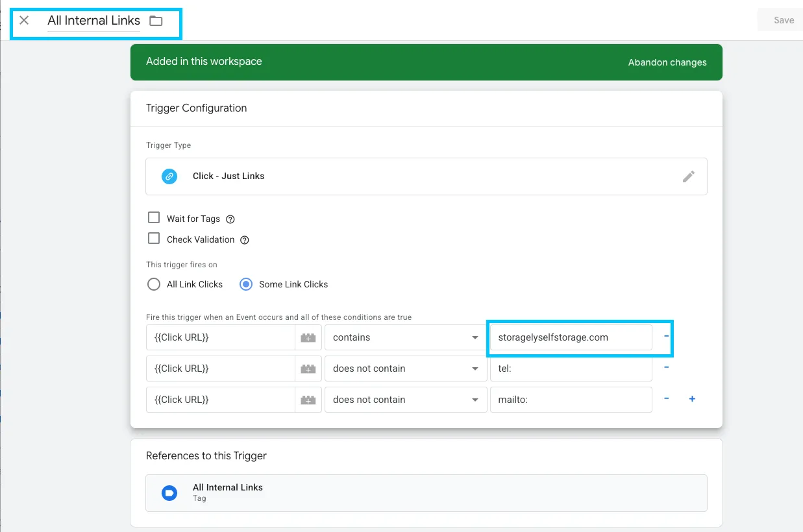
Task: Open the 'contains' operator dropdown
Action: pos(406,337)
